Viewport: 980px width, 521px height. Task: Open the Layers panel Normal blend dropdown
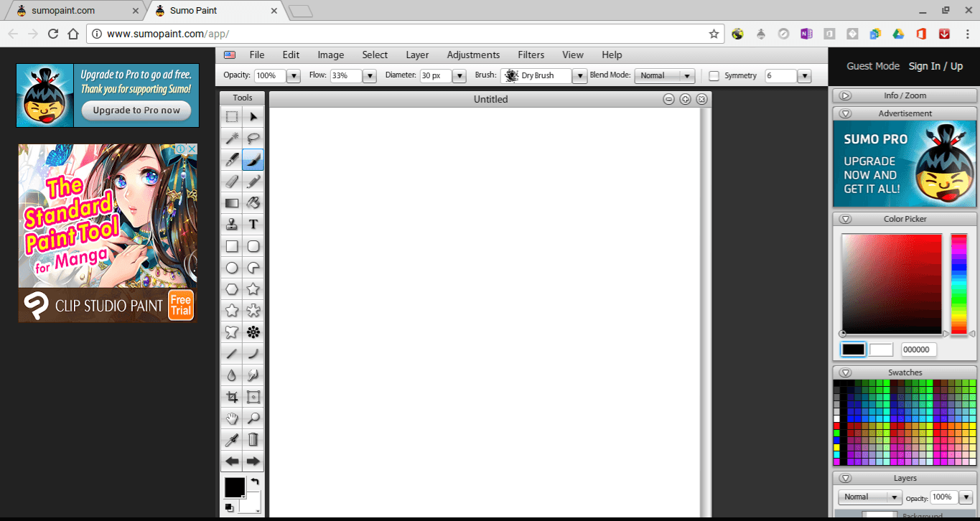[x=870, y=497]
